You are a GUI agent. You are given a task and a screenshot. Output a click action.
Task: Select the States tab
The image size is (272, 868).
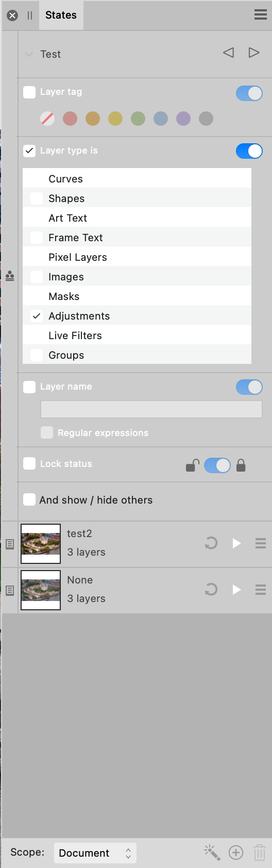(61, 15)
